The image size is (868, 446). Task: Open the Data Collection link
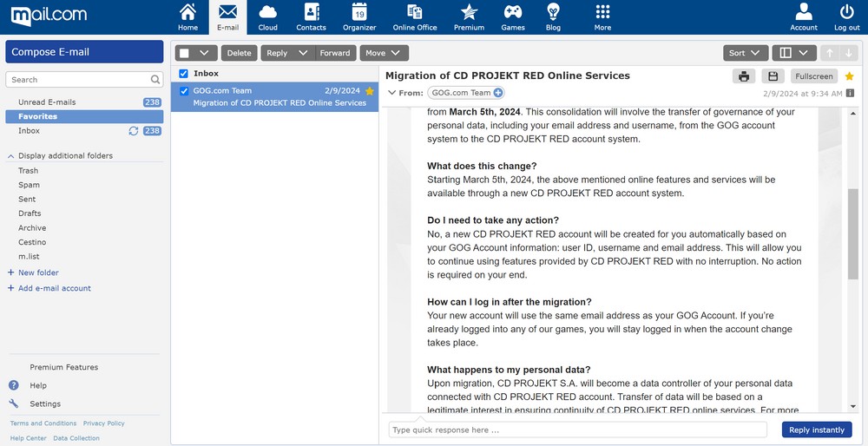76,438
